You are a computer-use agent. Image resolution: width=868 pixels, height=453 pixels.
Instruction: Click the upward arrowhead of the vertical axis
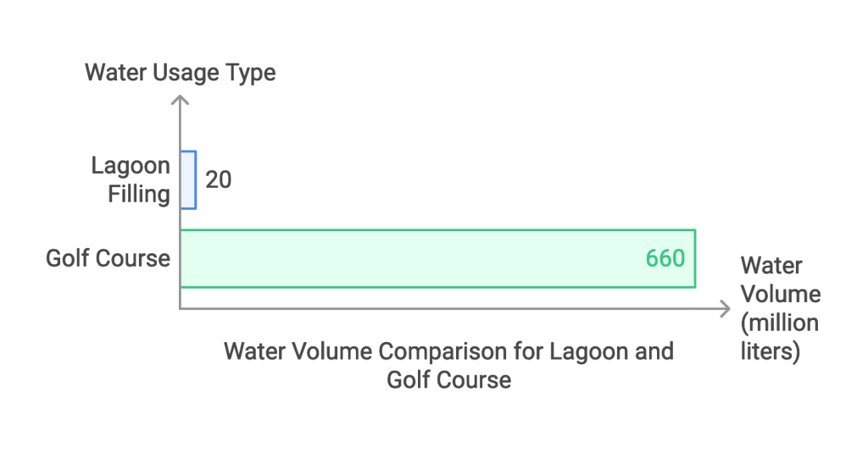pyautogui.click(x=180, y=101)
